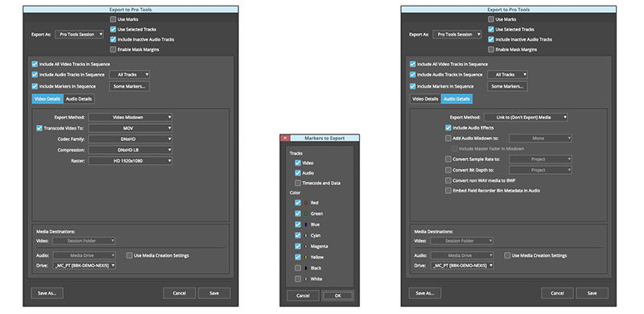The height and width of the screenshot is (314, 644).
Task: Uncheck Use Selected Tracks in left dialog
Action: 113,30
